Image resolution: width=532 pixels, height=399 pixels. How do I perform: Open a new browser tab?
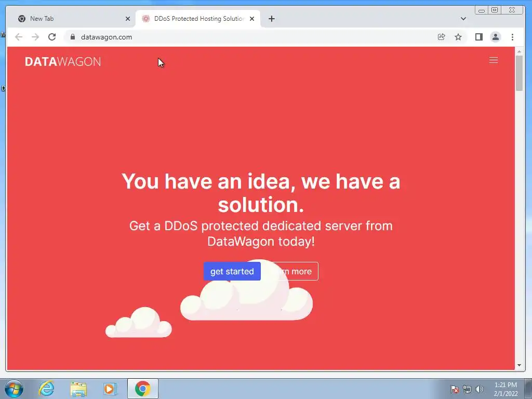pos(271,19)
